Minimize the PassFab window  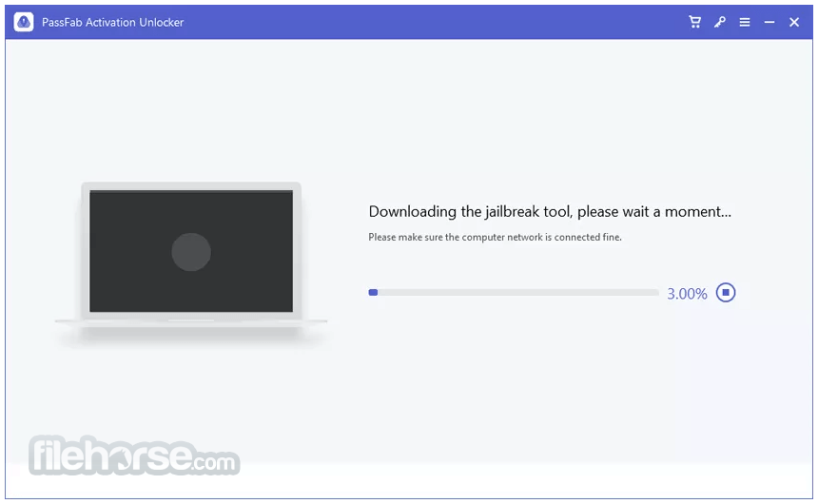[x=769, y=22]
